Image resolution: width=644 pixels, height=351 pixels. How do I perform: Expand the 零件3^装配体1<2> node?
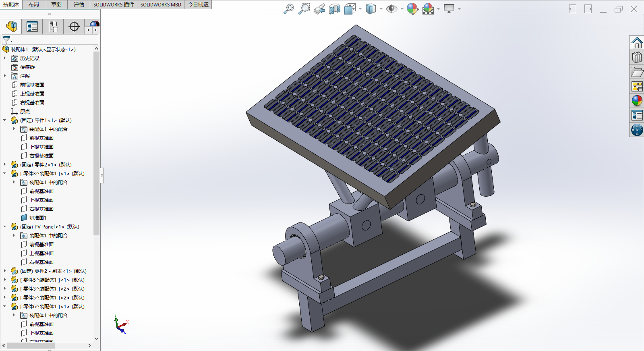coord(5,289)
